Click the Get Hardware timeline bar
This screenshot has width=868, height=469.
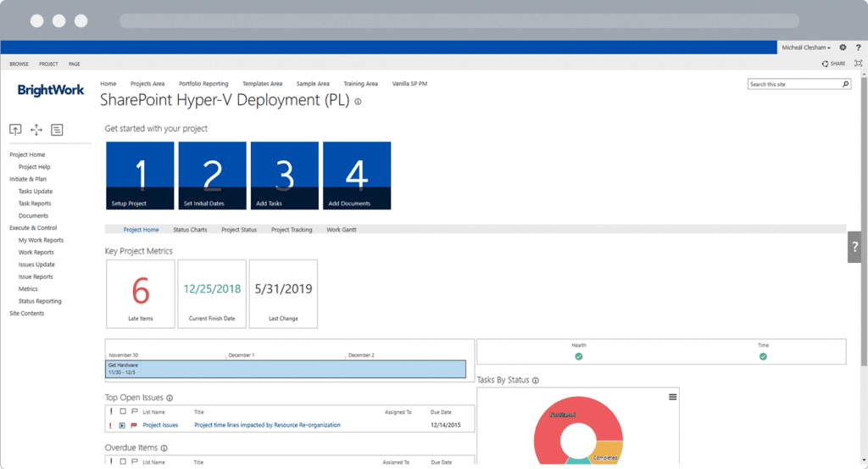pos(286,369)
